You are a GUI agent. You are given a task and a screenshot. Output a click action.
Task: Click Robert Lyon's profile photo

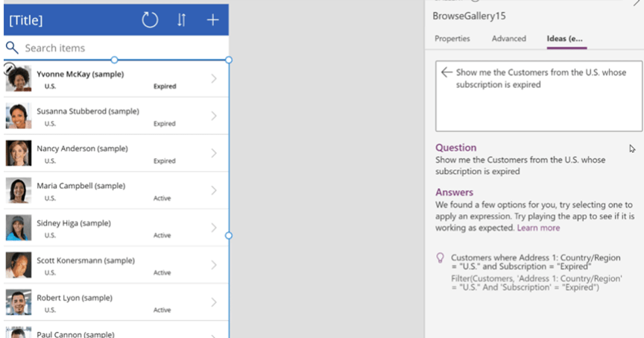[x=18, y=302]
